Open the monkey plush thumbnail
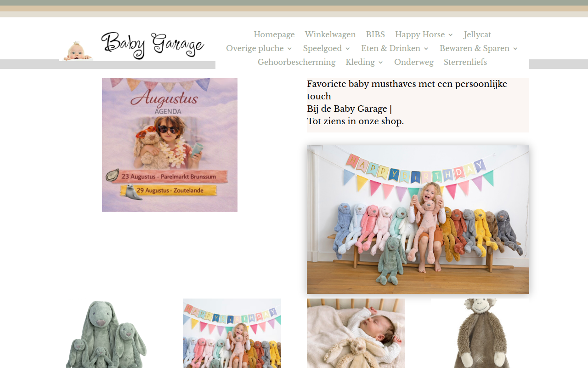The image size is (588, 368). (480, 333)
